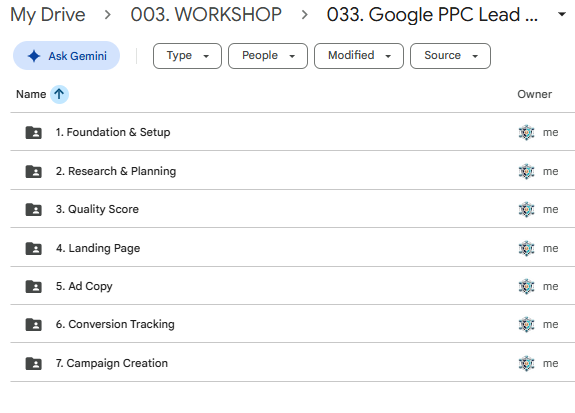
Task: Click the folder icon for 1. Foundation & Setup
Action: click(33, 132)
